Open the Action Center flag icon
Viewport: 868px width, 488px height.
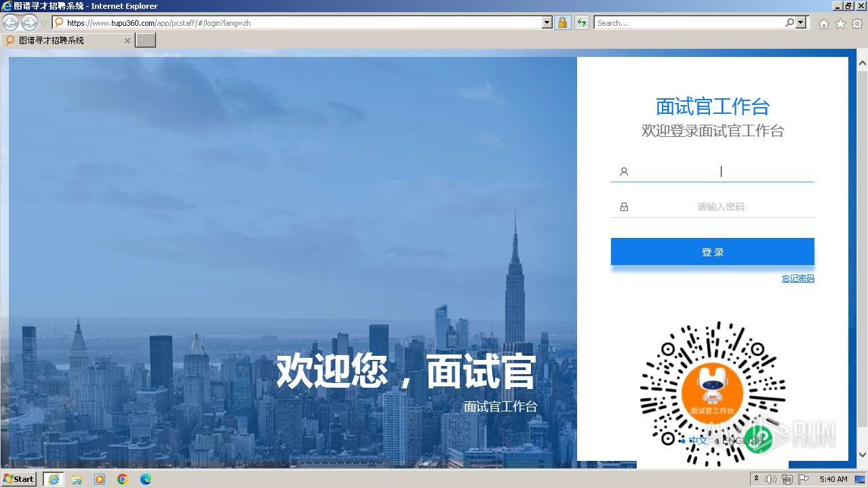[x=804, y=479]
